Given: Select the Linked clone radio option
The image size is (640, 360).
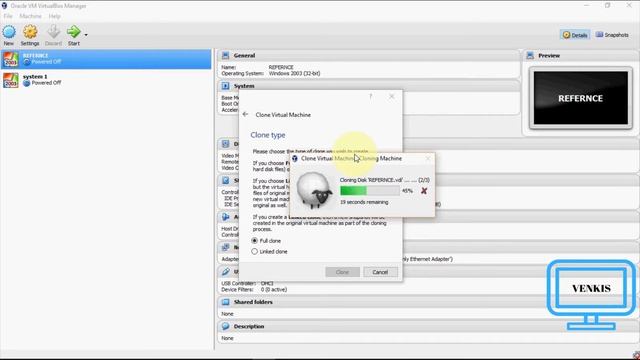Looking at the screenshot, I should [x=255, y=251].
